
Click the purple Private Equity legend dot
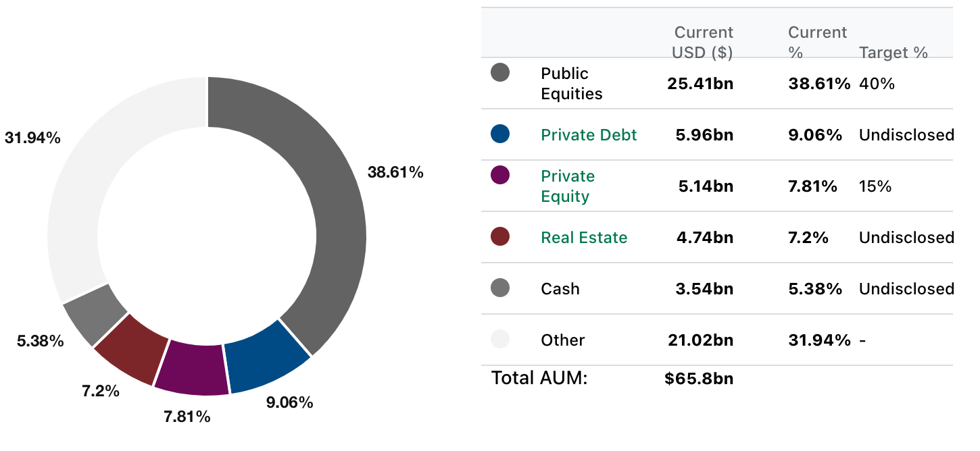coord(500,175)
